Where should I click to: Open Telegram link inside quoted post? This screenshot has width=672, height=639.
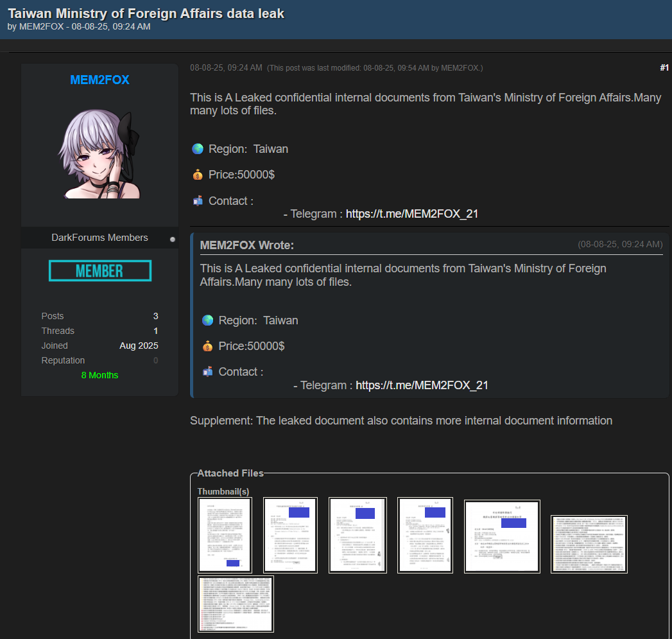pos(422,385)
